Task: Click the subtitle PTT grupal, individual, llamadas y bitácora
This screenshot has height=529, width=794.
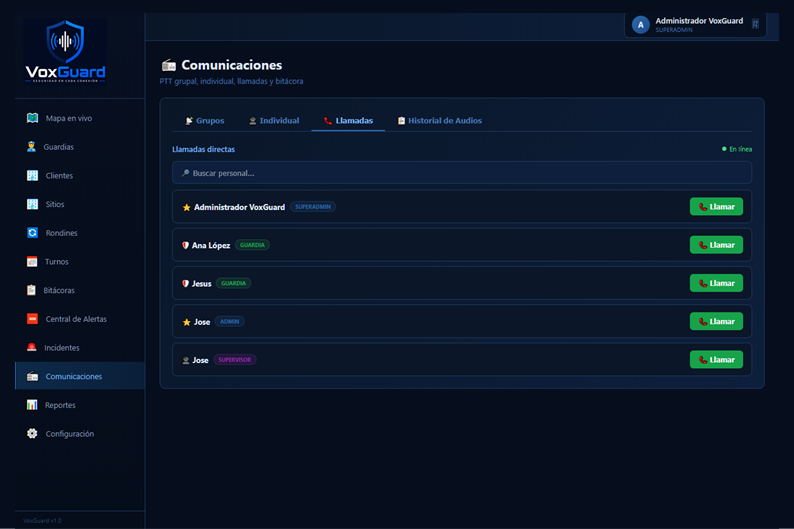Action: (231, 82)
